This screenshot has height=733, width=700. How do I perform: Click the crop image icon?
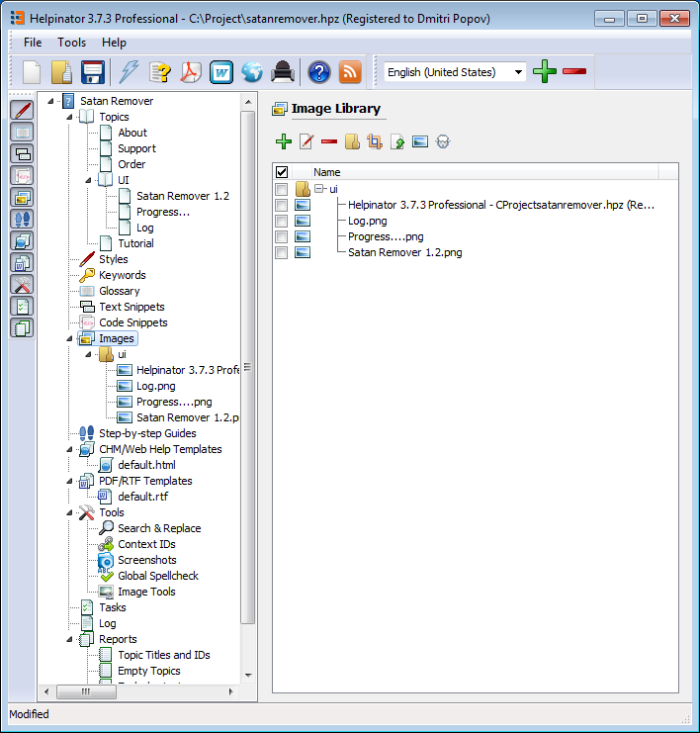point(375,141)
